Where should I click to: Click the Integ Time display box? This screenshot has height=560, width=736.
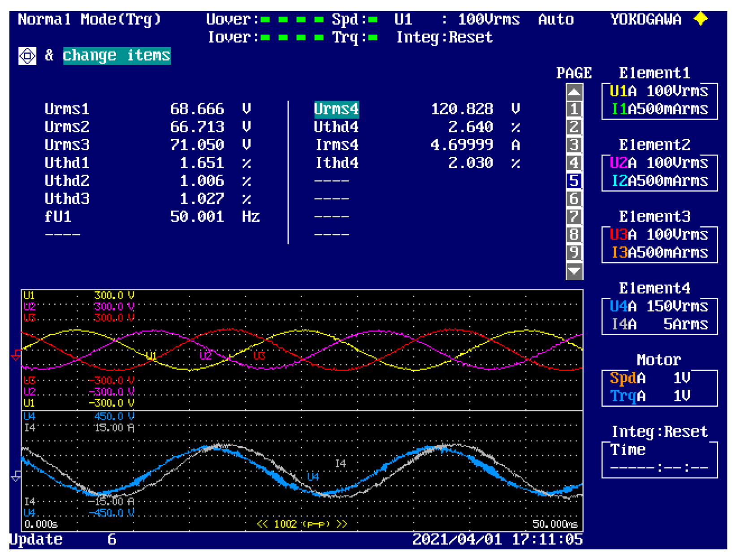pyautogui.click(x=659, y=460)
